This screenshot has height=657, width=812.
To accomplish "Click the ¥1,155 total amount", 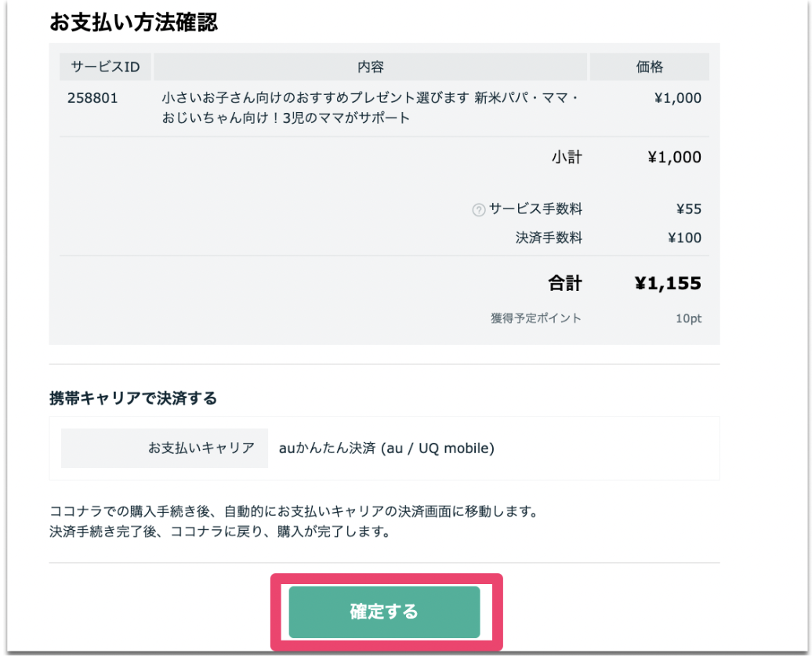I will pos(668,284).
